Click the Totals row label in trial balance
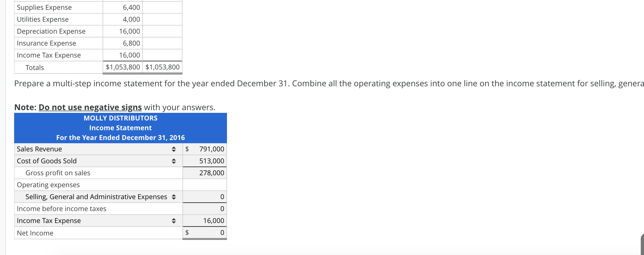This screenshot has height=255, width=644. (34, 68)
